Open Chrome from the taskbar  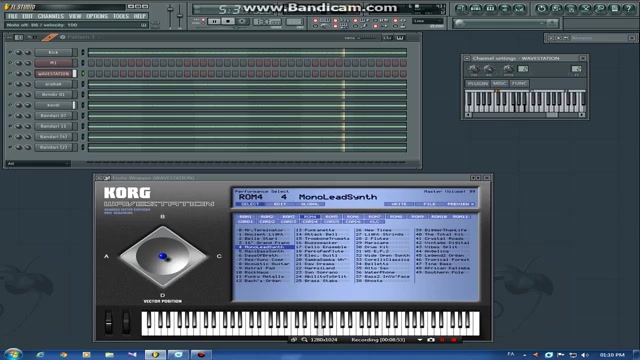(63, 355)
